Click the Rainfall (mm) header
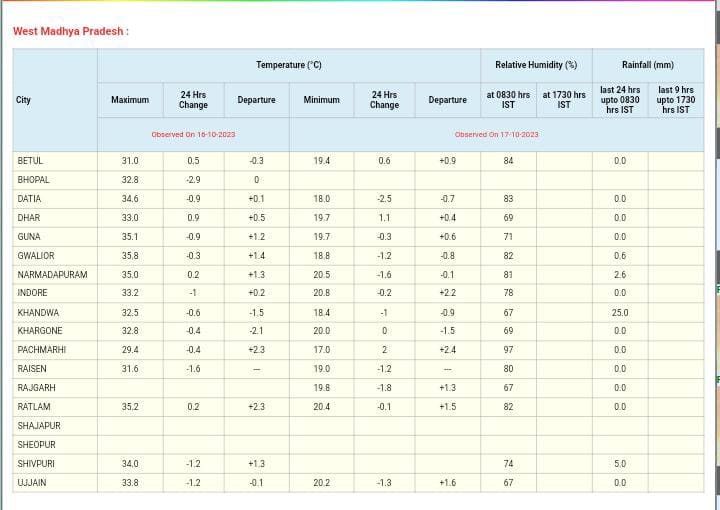 coord(647,65)
